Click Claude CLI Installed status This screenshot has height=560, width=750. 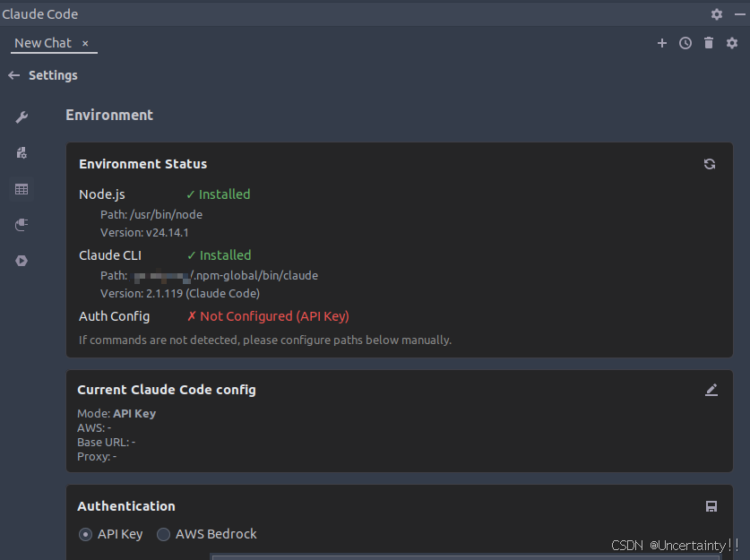click(219, 255)
